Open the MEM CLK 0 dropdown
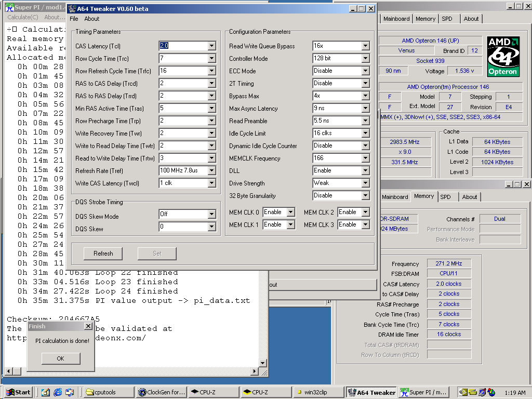532x399 pixels. pos(291,212)
